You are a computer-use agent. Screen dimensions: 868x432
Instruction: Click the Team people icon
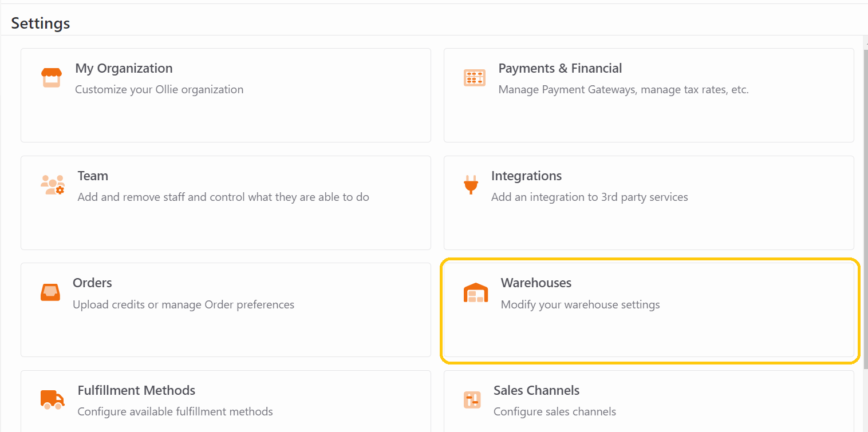coord(53,185)
